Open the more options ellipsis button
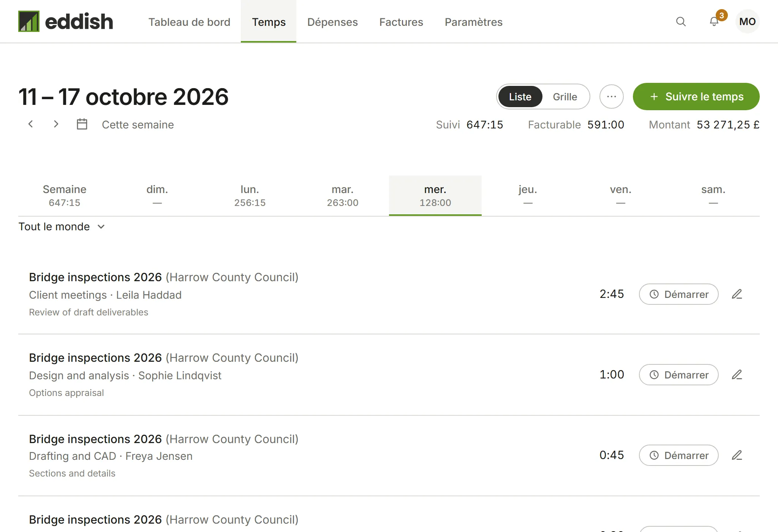 (612, 97)
